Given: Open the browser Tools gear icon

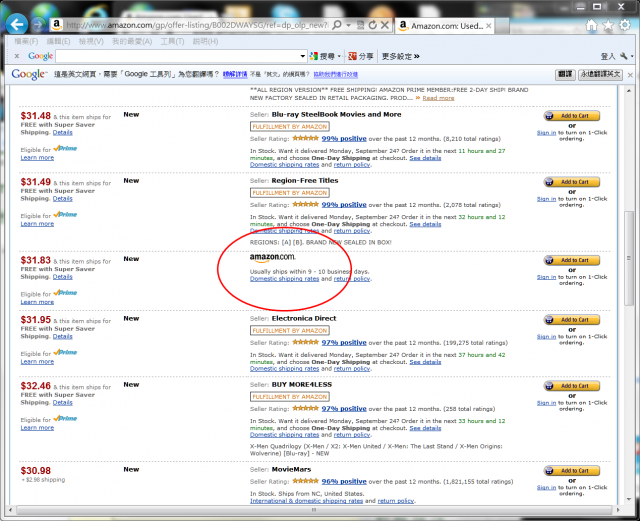Looking at the screenshot, I should [x=625, y=25].
